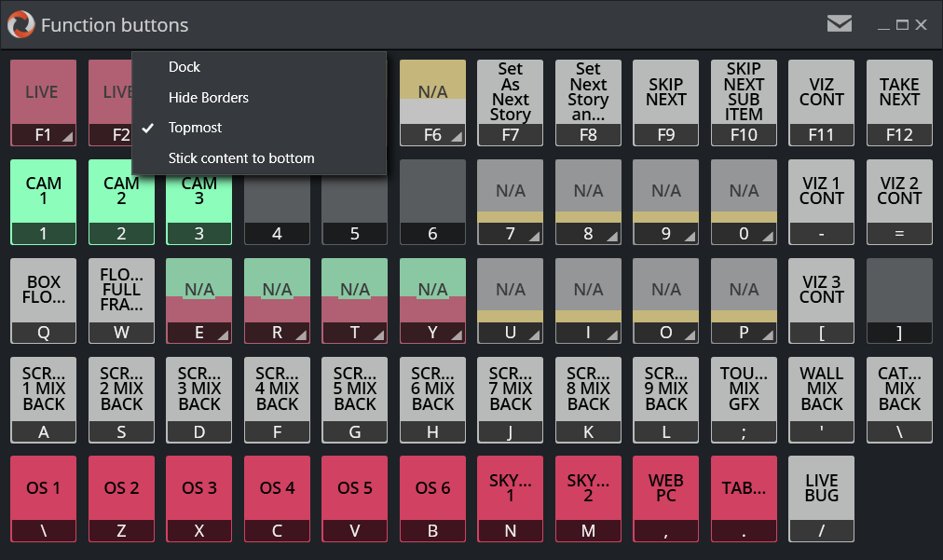Activate the LIVE BUG button
This screenshot has width=943, height=560.
pos(821,499)
